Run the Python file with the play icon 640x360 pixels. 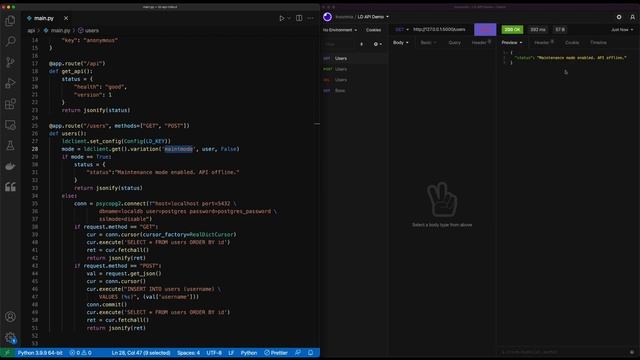point(282,18)
